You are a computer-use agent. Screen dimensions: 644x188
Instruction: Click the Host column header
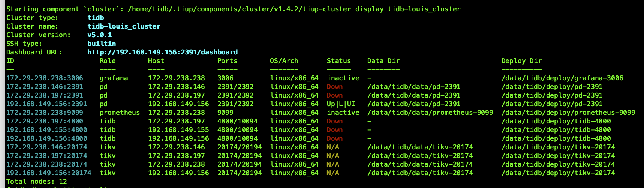(156, 61)
